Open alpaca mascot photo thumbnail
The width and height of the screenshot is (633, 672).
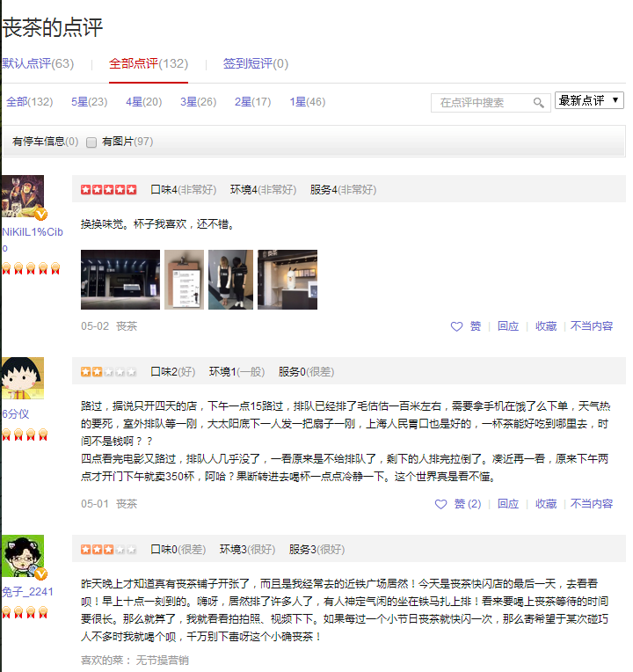pos(287,280)
